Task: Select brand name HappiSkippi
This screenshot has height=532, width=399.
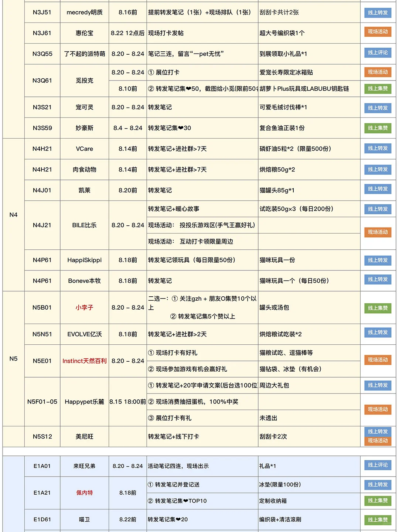Action: coord(85,260)
